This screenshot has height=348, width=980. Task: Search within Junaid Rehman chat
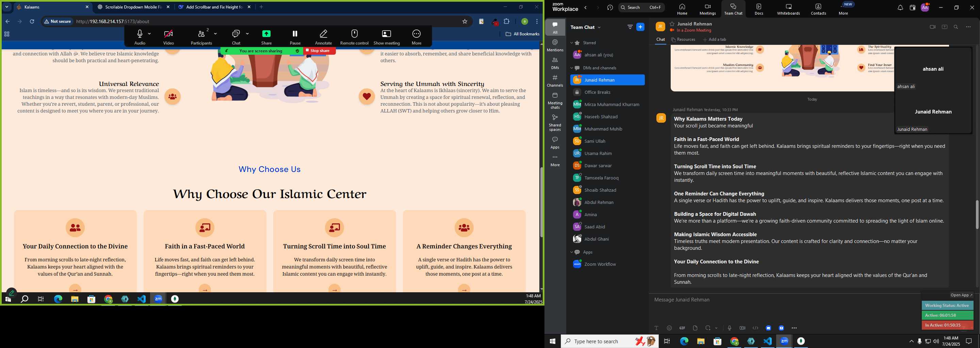pyautogui.click(x=955, y=27)
